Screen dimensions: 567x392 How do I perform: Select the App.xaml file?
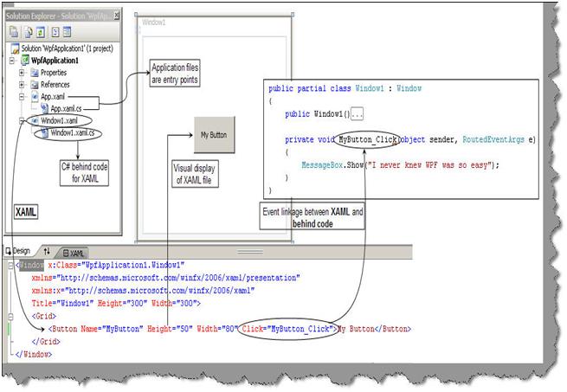click(53, 97)
